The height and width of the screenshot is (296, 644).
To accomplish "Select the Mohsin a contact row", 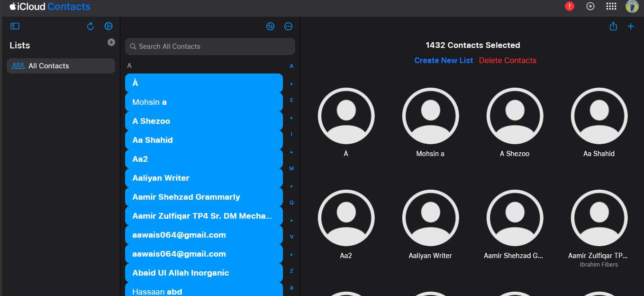I will click(204, 102).
